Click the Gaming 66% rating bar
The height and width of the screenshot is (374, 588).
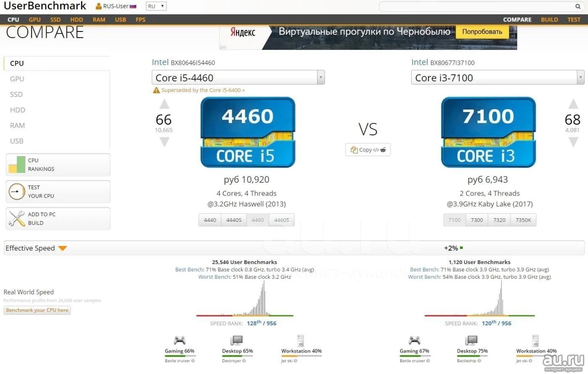point(179,356)
